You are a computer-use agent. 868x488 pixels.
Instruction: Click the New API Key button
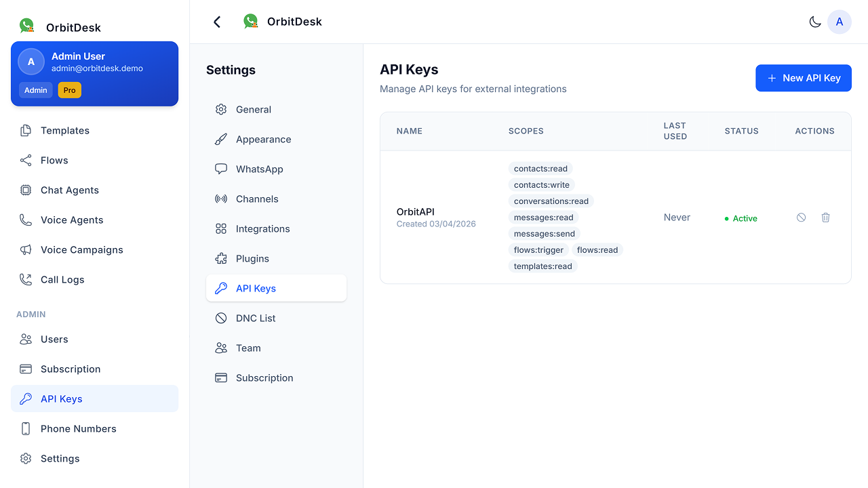(x=804, y=78)
